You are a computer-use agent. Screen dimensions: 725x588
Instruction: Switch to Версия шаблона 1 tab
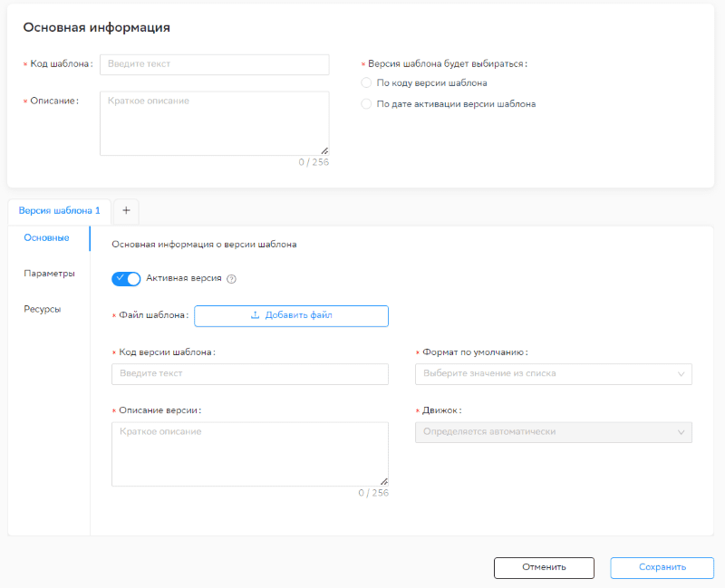pyautogui.click(x=59, y=210)
